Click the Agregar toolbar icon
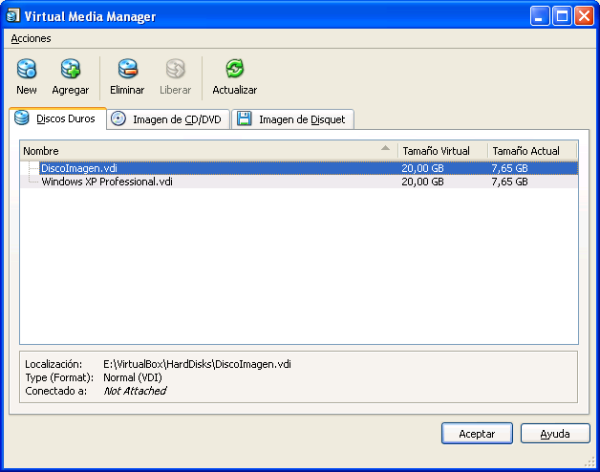The height and width of the screenshot is (472, 600). tap(70, 69)
